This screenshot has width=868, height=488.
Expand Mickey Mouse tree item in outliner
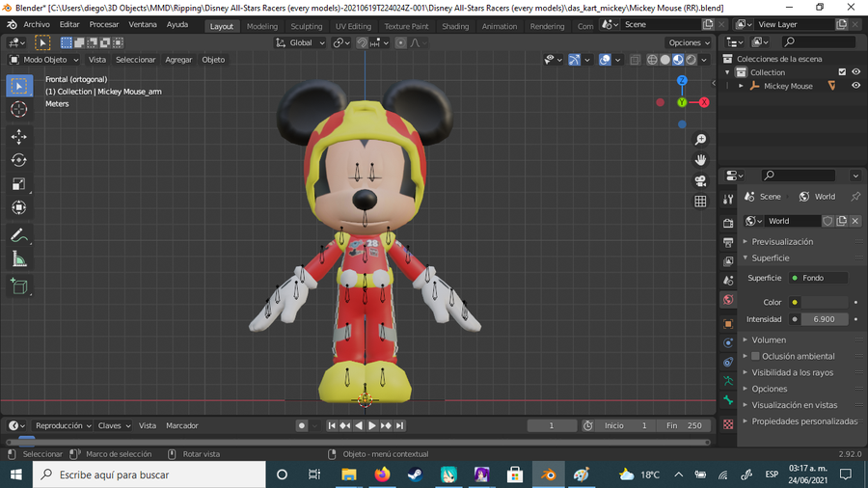[x=741, y=86]
